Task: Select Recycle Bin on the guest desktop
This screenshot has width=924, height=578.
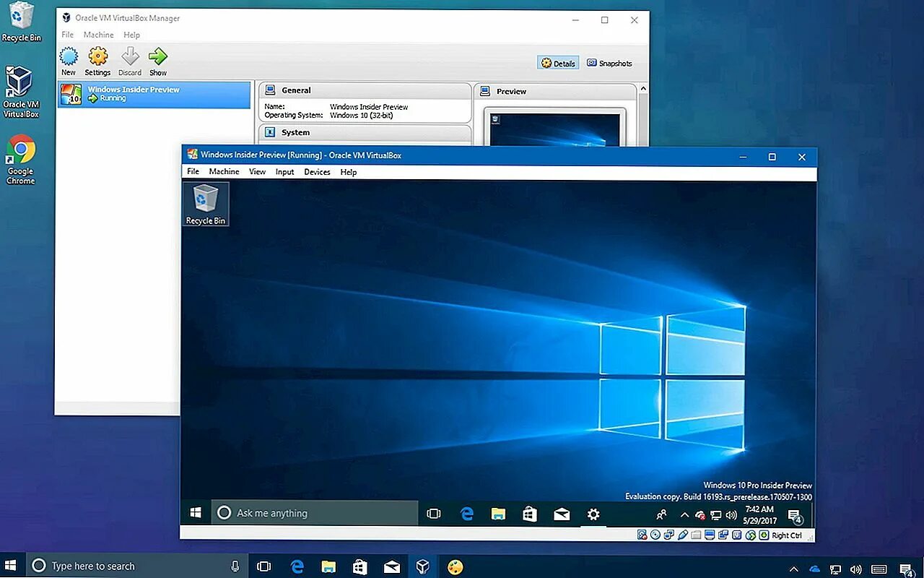Action: pyautogui.click(x=206, y=204)
